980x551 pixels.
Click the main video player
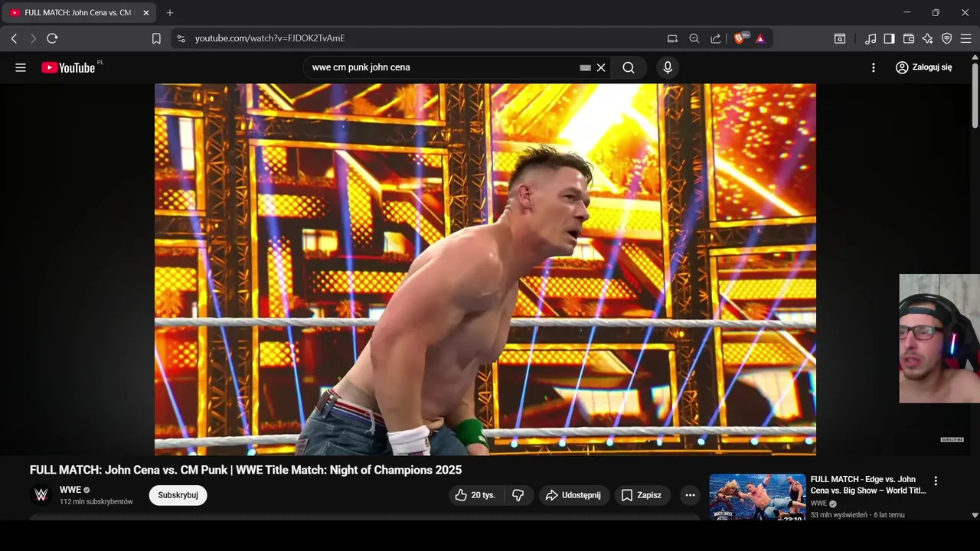[485, 269]
